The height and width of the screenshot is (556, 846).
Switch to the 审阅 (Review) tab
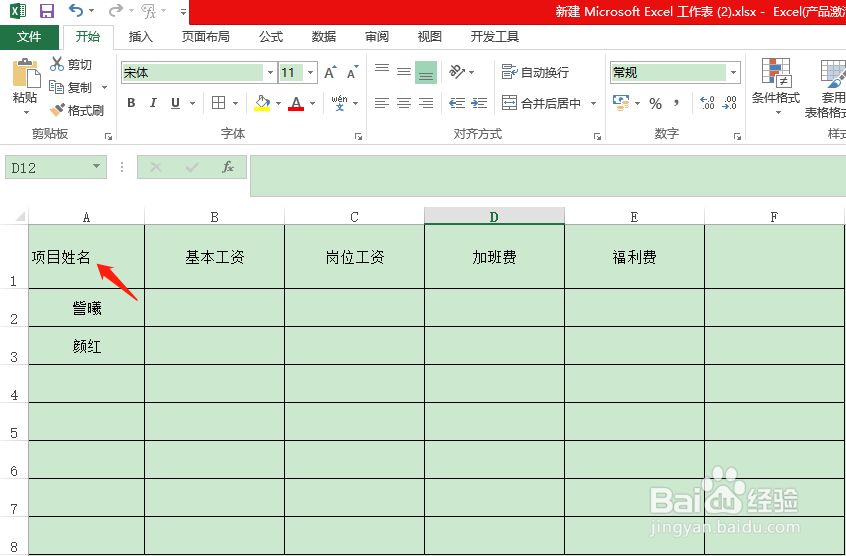tap(377, 37)
